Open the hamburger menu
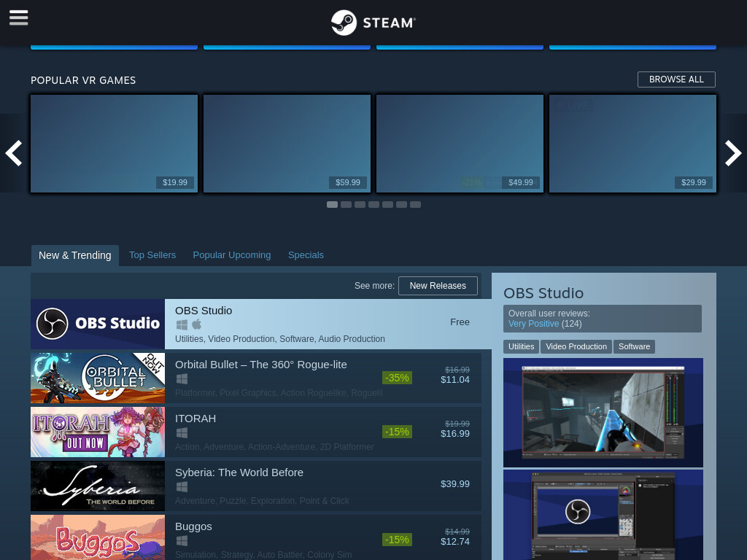 (x=18, y=18)
